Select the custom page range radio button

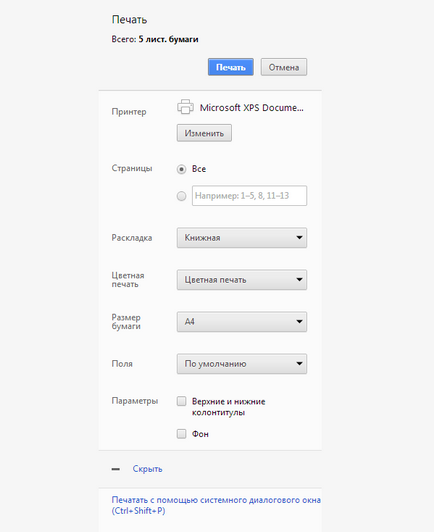click(182, 196)
